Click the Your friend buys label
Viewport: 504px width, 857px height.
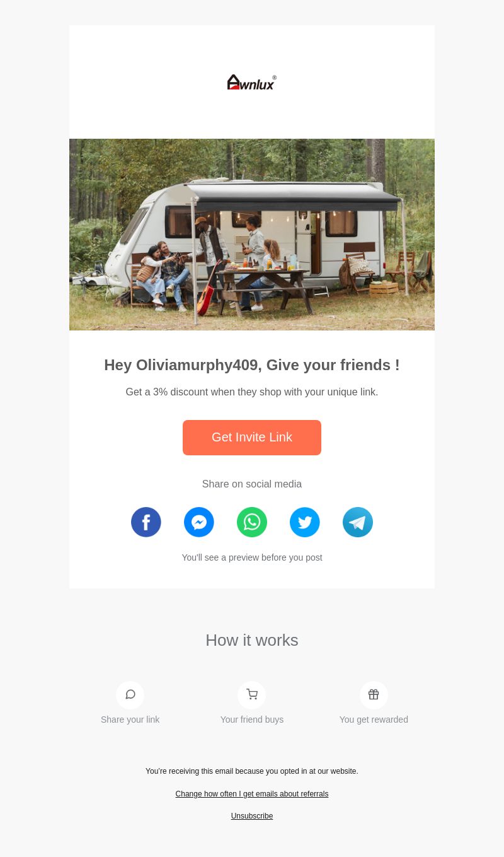(x=252, y=720)
